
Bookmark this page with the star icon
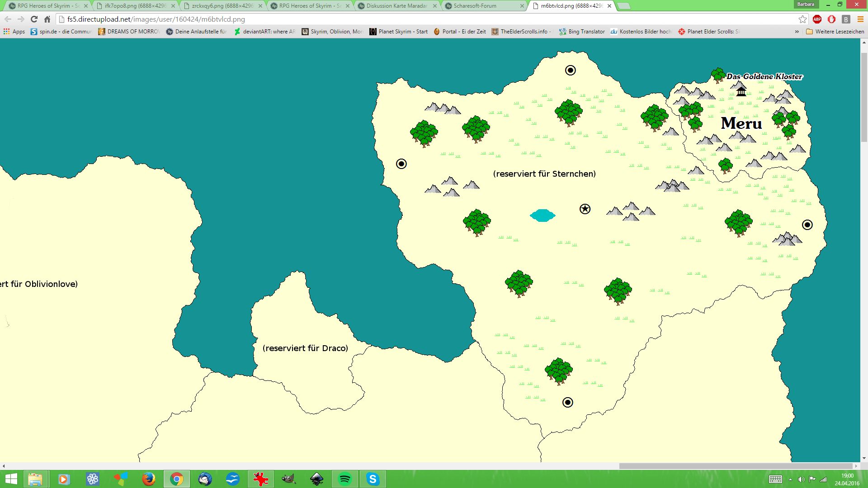[802, 19]
